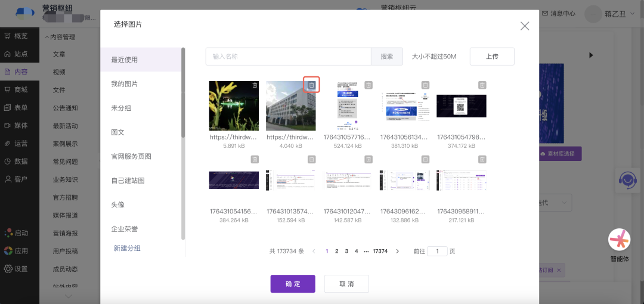This screenshot has height=304, width=644.
Task: Click 新建分组 link
Action: tap(127, 248)
